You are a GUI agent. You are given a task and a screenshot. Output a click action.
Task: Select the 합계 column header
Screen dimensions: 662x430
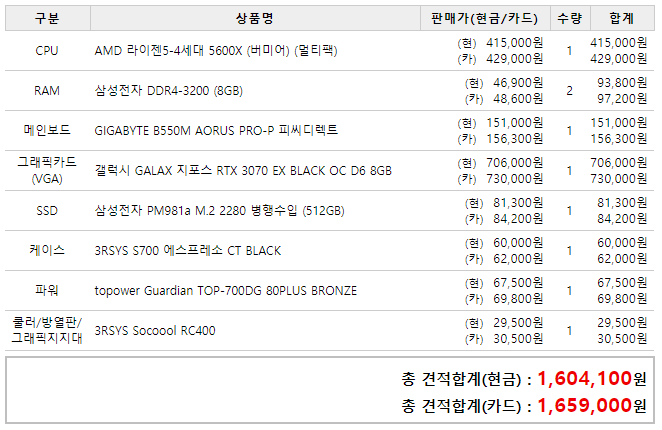click(620, 18)
